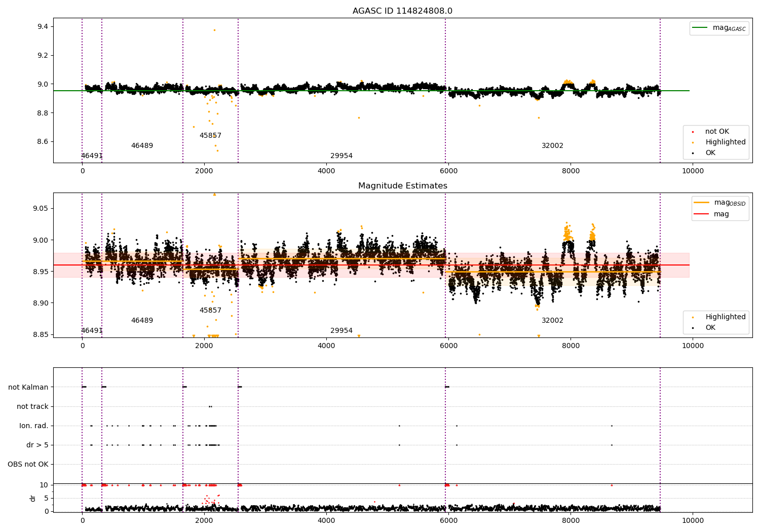Select 'Highlighted' legend entry in Magnitude Estimates plot
Viewport: 760px width, 532px height.
point(726,317)
